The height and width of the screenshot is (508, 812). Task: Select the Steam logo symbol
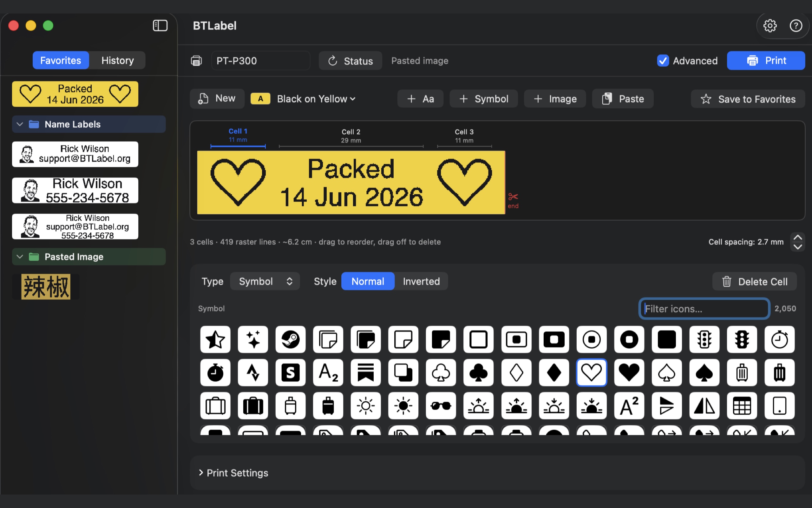tap(290, 339)
